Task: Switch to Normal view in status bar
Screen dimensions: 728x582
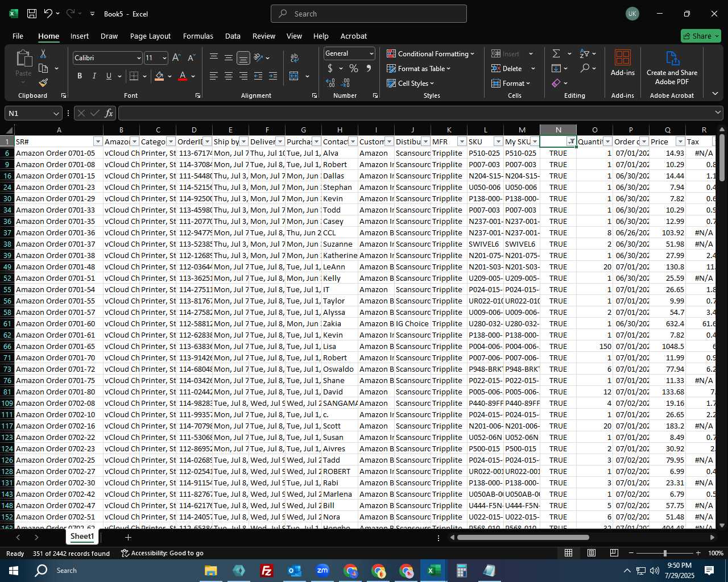Action: 568,553
